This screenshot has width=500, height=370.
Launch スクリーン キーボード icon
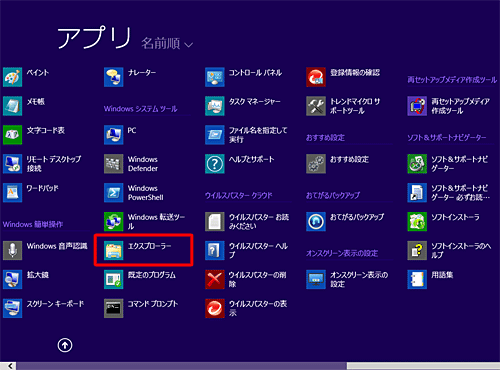(13, 308)
